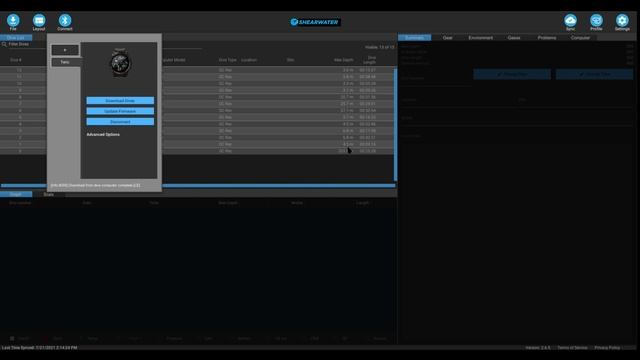Click the Last Time Synced status text
This screenshot has width=640, height=360.
click(x=39, y=348)
